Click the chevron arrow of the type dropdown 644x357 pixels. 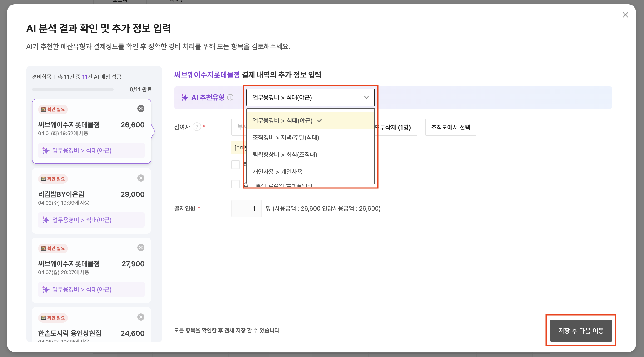pyautogui.click(x=366, y=98)
